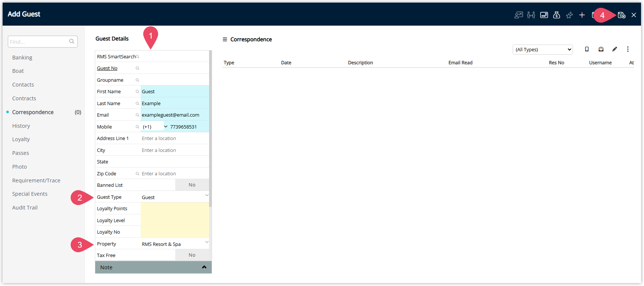Toggle the Tax Free No switch
The width and height of the screenshot is (644, 286).
point(192,255)
